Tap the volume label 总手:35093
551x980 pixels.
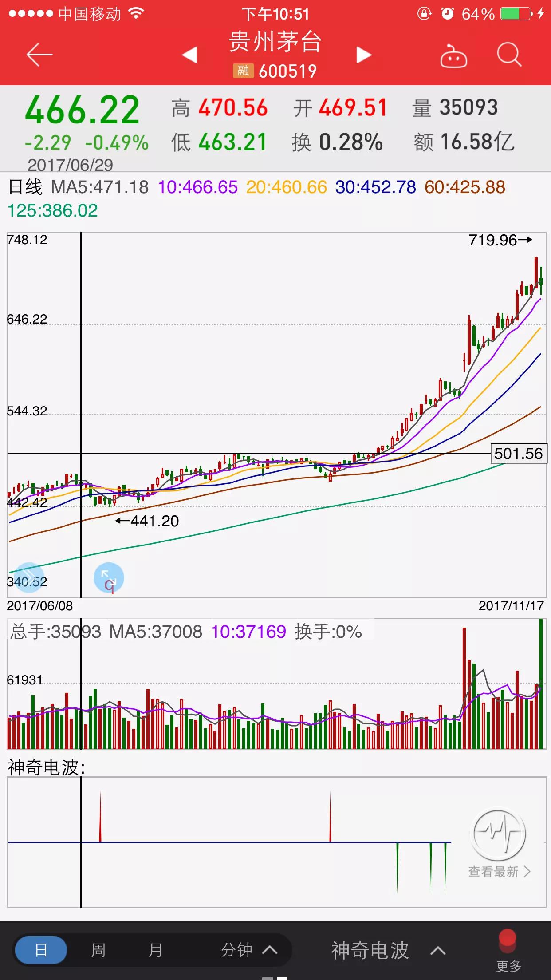[56, 631]
